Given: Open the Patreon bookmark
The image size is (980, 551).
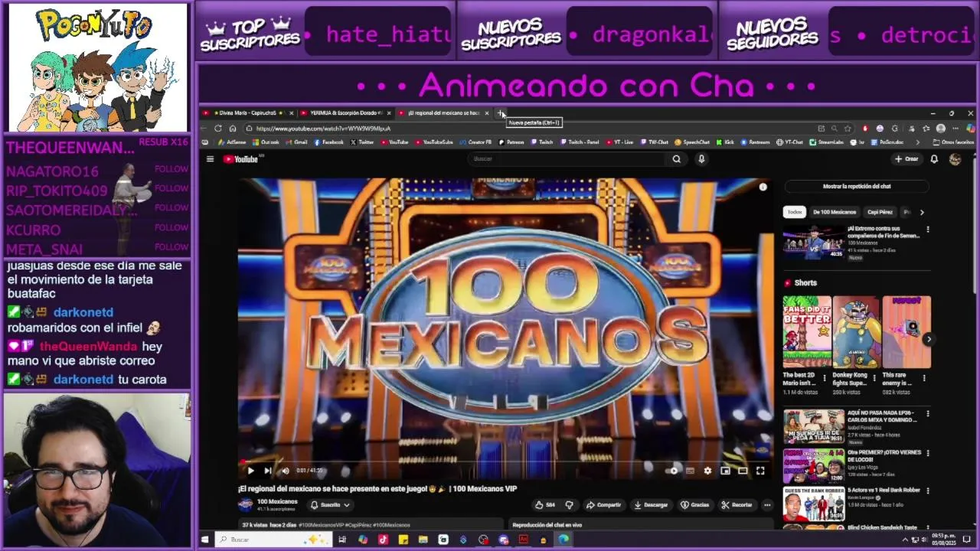Looking at the screenshot, I should pos(511,142).
